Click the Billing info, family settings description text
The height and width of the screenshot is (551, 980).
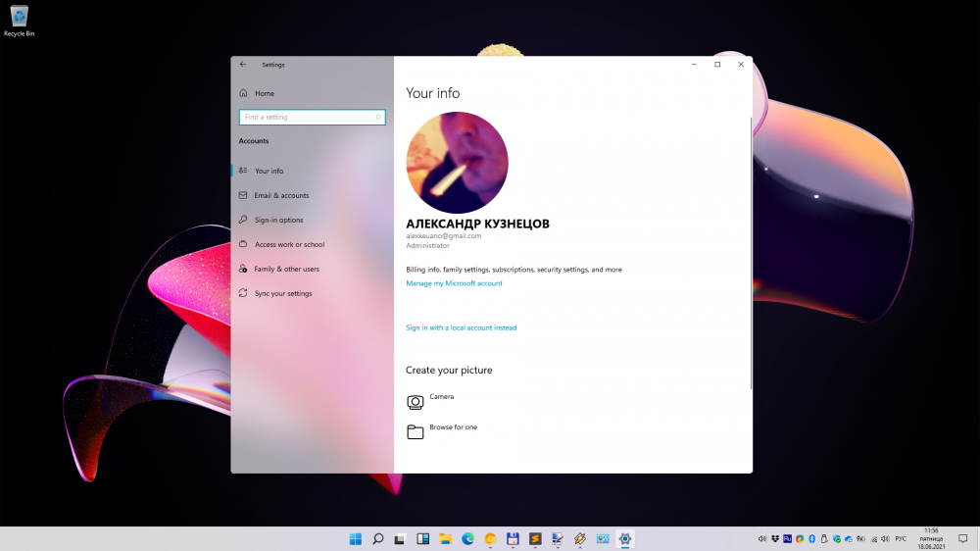tap(514, 270)
